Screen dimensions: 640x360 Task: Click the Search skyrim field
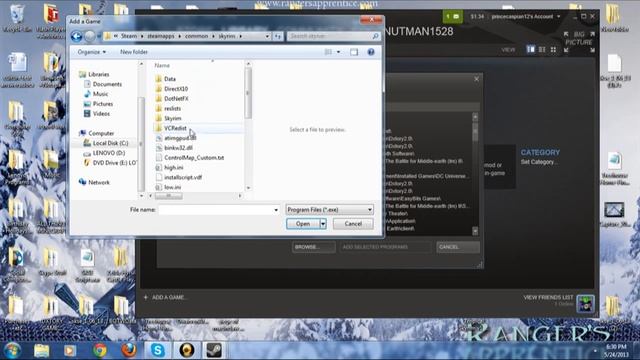[333, 36]
